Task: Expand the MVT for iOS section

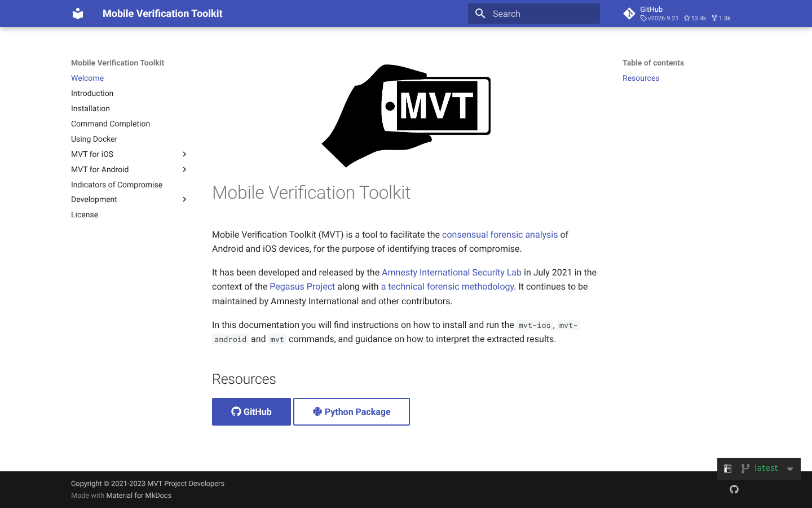Action: point(184,154)
